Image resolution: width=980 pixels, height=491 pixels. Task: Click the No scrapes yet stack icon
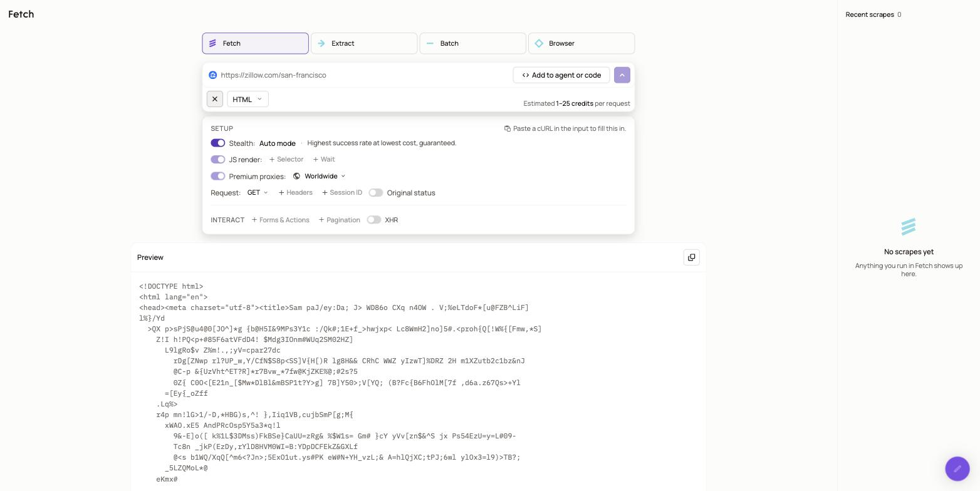tap(909, 227)
